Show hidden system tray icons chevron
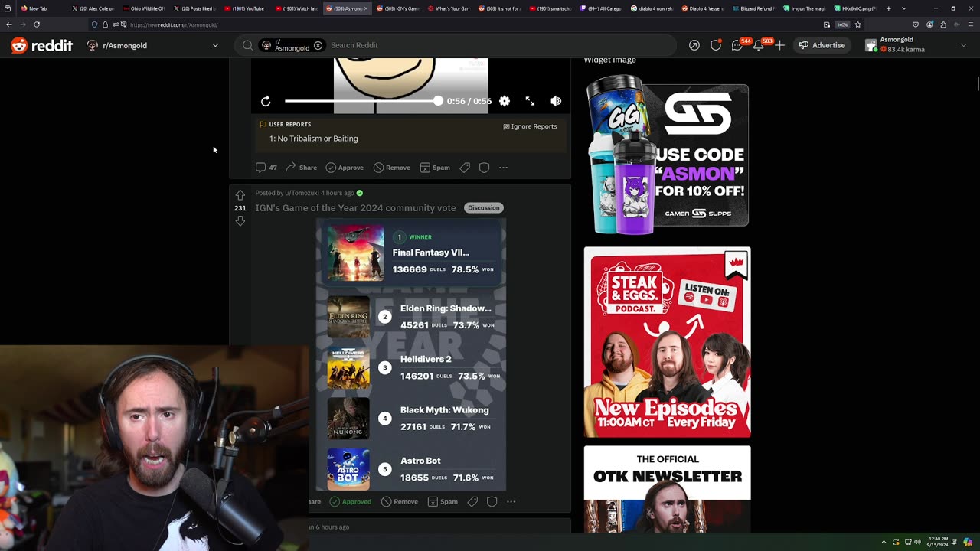This screenshot has width=980, height=551. point(884,543)
